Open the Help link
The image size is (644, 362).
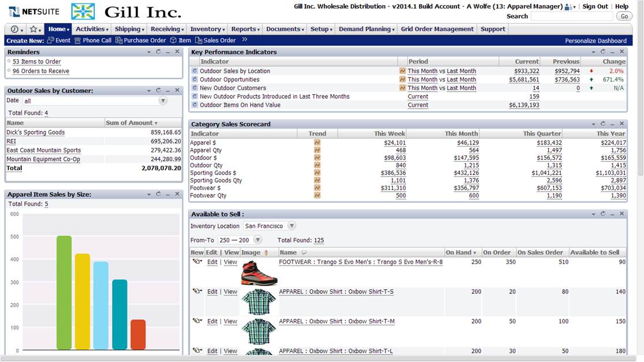(x=621, y=6)
